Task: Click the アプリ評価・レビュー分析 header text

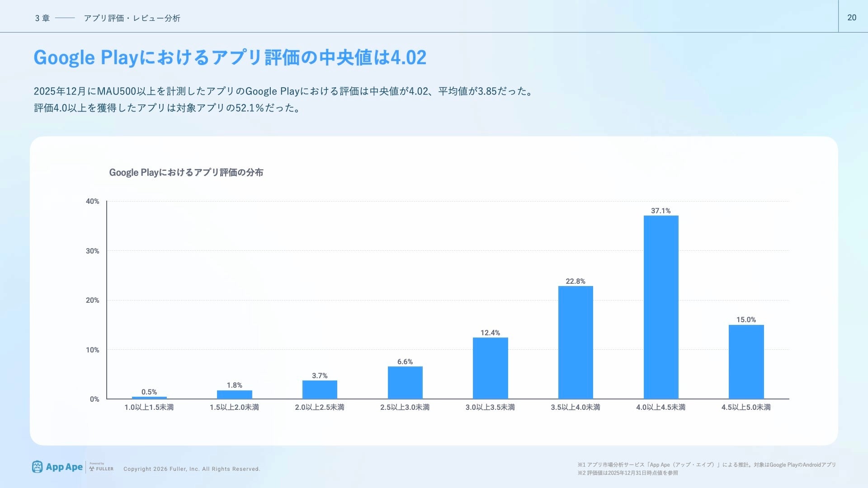Action: pyautogui.click(x=132, y=18)
